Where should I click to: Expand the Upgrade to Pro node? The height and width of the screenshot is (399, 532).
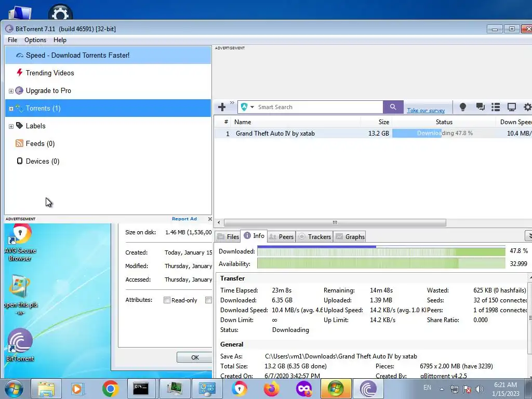pyautogui.click(x=11, y=91)
